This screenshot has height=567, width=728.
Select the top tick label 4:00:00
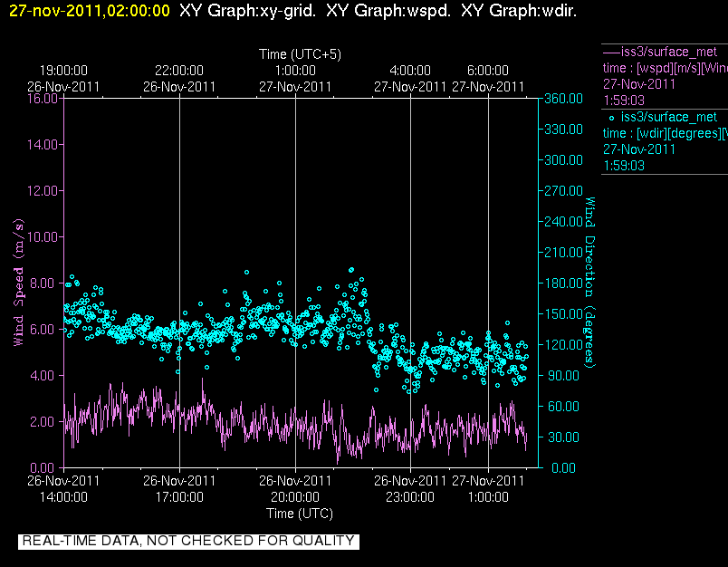[x=410, y=70]
